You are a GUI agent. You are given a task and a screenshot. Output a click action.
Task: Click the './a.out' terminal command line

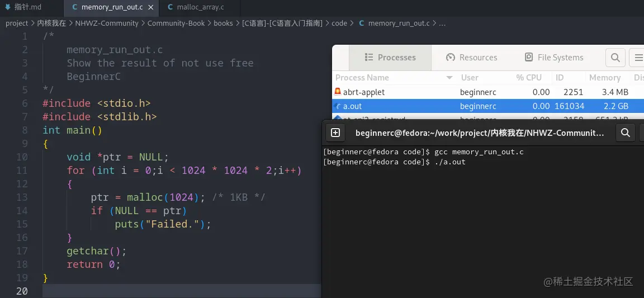[x=449, y=162]
